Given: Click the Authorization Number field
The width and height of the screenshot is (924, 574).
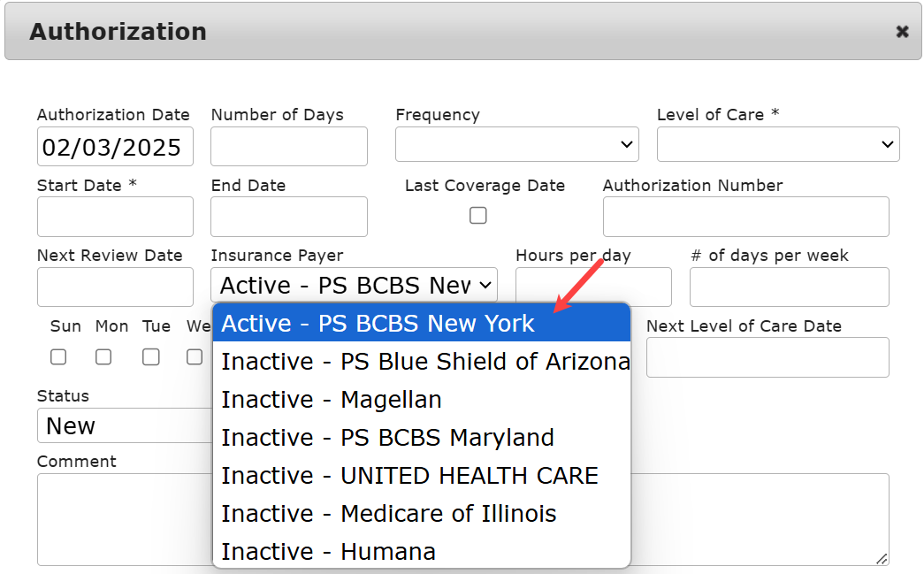Looking at the screenshot, I should [x=745, y=217].
